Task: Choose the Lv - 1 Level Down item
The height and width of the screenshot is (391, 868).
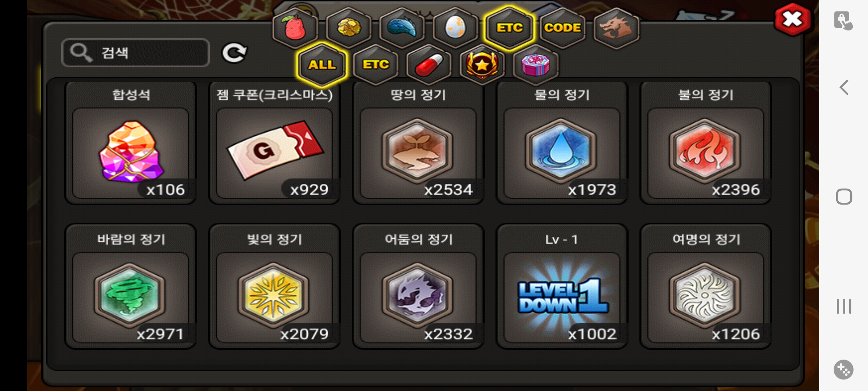Action: tap(562, 286)
